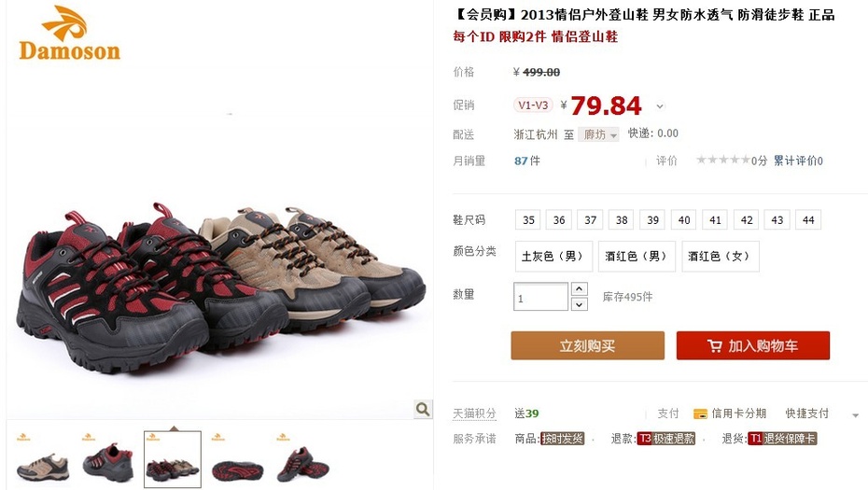Open the 累计评价 cumulative reviews link

click(798, 161)
